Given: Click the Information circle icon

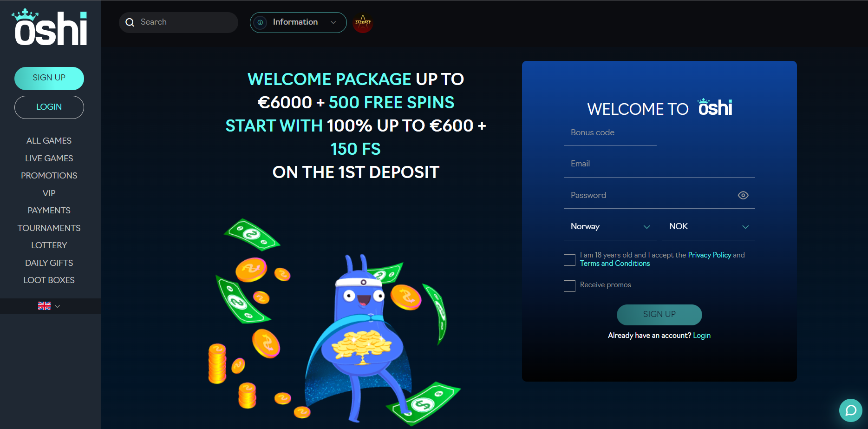Looking at the screenshot, I should (260, 22).
